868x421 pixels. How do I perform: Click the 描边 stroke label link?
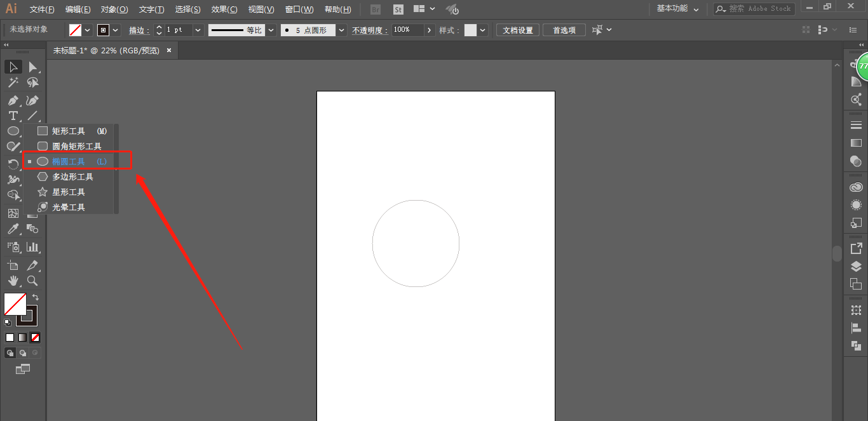click(x=139, y=30)
